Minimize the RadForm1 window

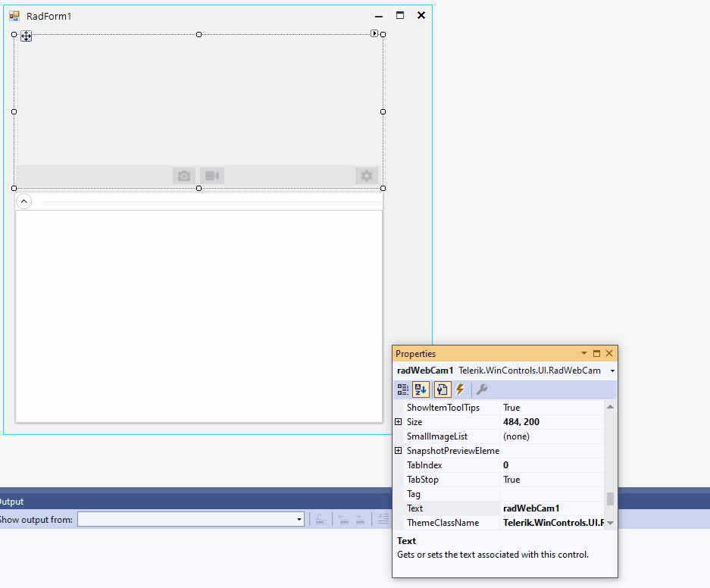pyautogui.click(x=379, y=16)
